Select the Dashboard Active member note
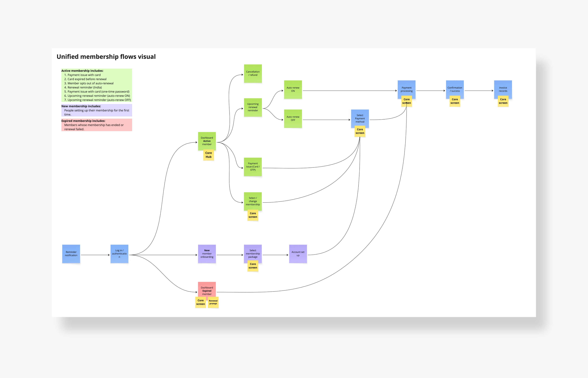This screenshot has height=378, width=588. coord(207,141)
